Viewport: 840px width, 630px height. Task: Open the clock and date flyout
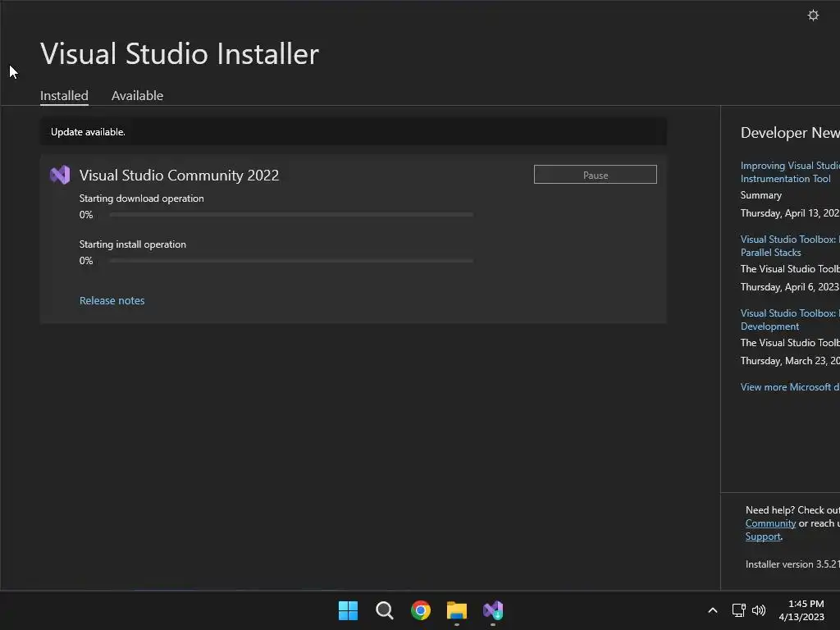[802, 610]
